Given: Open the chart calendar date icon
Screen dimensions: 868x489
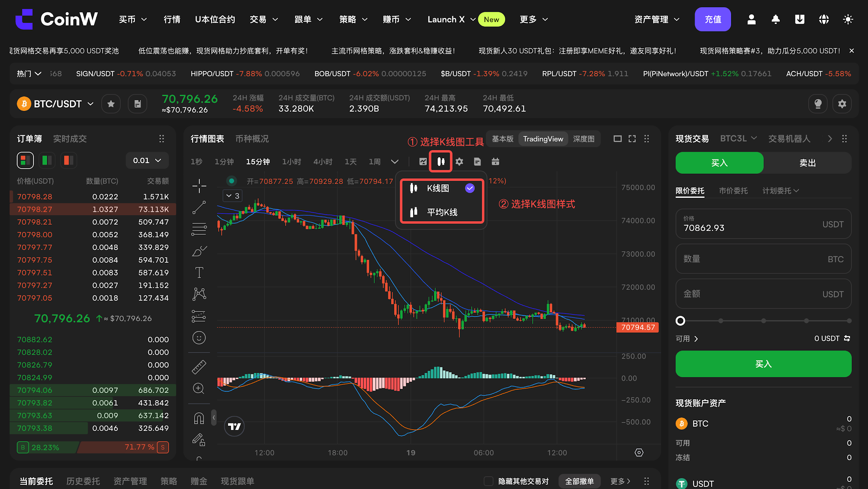Looking at the screenshot, I should tap(495, 161).
